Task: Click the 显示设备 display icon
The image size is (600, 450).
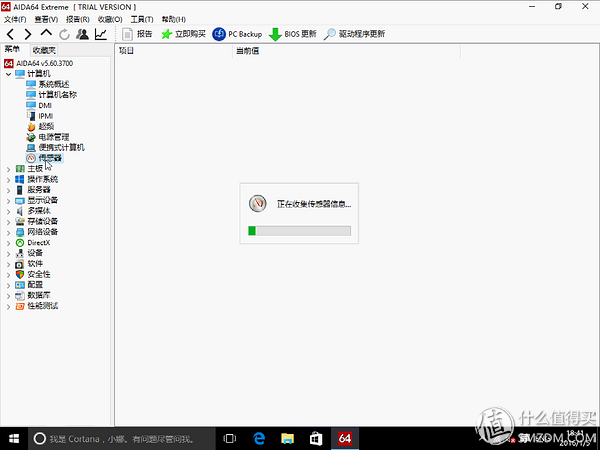Action: pyautogui.click(x=20, y=201)
